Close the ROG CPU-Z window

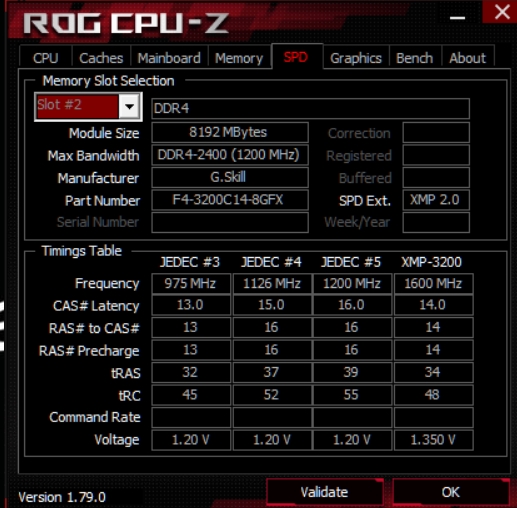click(502, 12)
